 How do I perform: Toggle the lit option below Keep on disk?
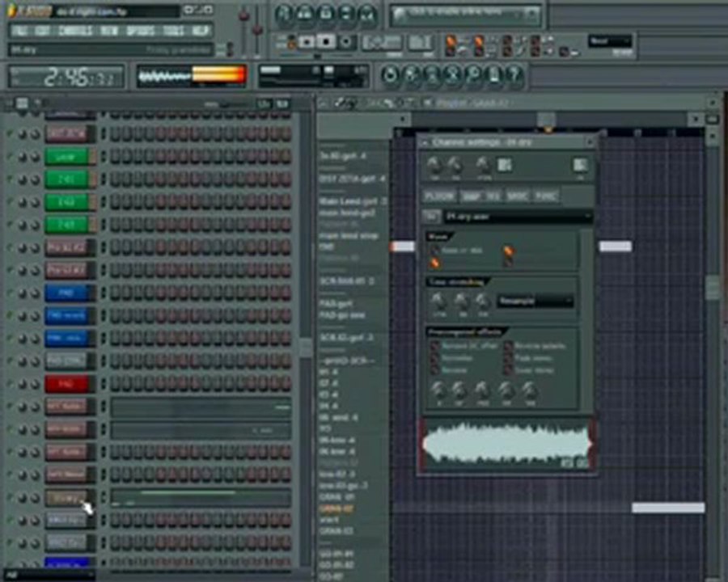(x=434, y=263)
